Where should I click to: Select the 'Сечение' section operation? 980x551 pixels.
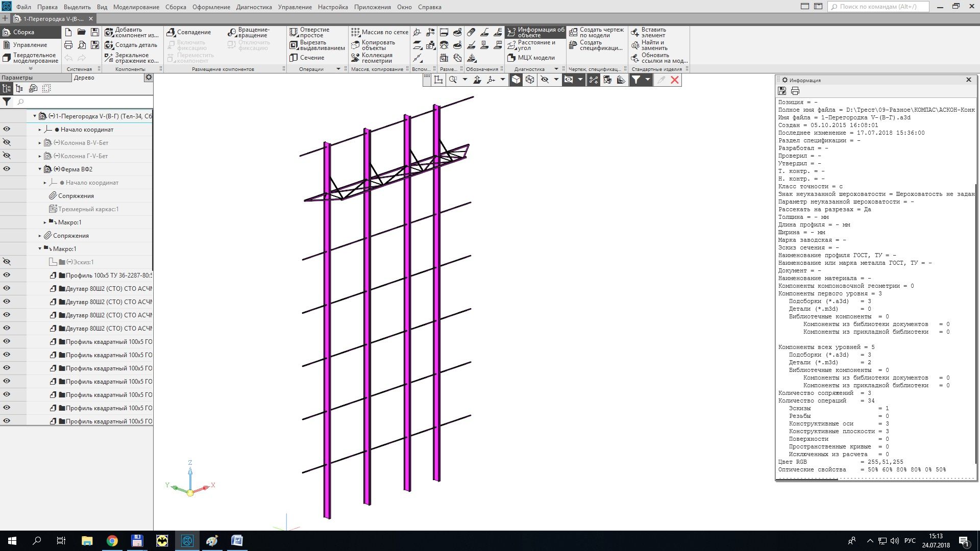coord(307,58)
